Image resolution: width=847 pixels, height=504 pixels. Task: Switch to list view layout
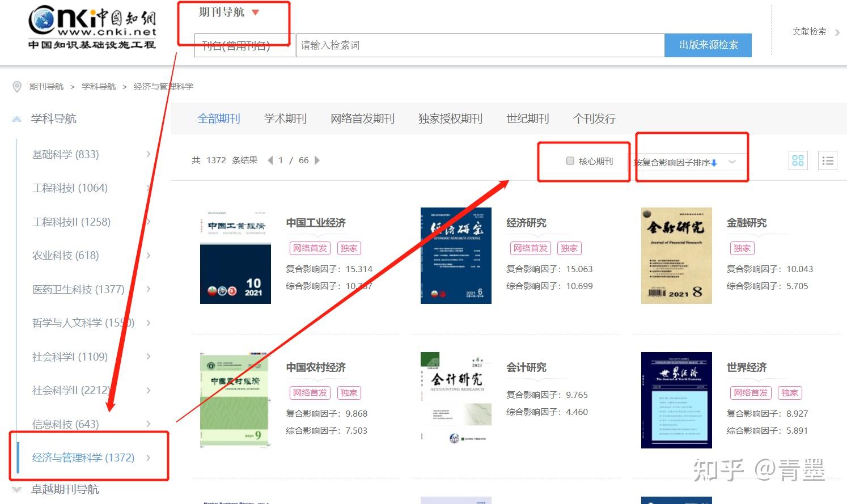click(828, 161)
